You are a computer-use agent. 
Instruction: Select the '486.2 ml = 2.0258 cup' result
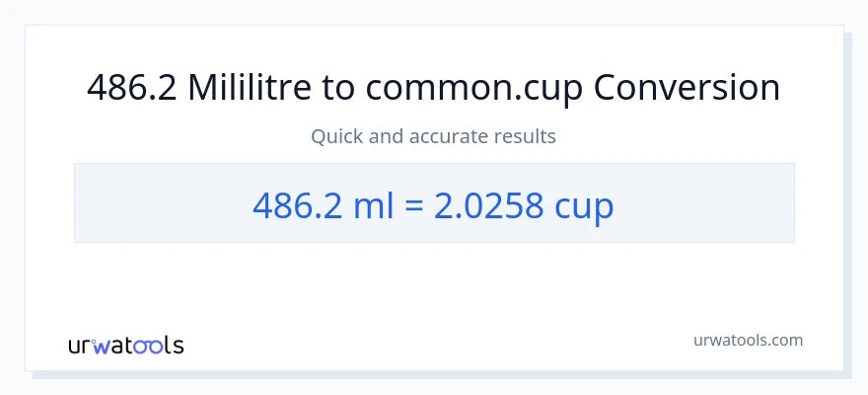click(434, 203)
